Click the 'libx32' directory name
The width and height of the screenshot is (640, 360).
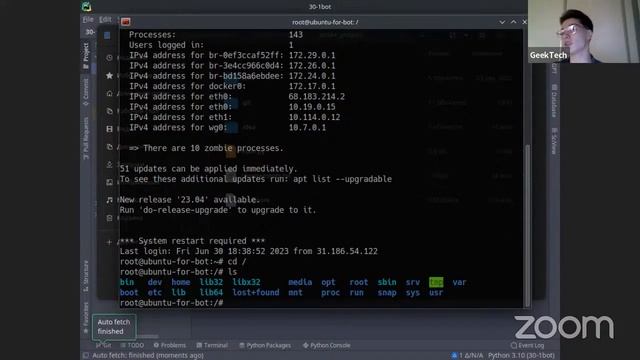246,282
